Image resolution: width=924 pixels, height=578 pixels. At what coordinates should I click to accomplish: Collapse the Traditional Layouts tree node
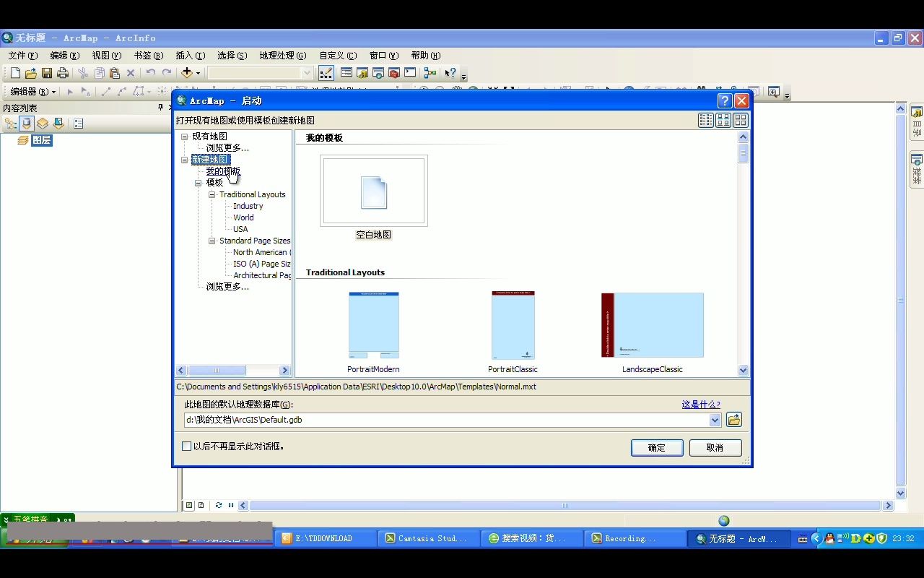[x=212, y=194]
